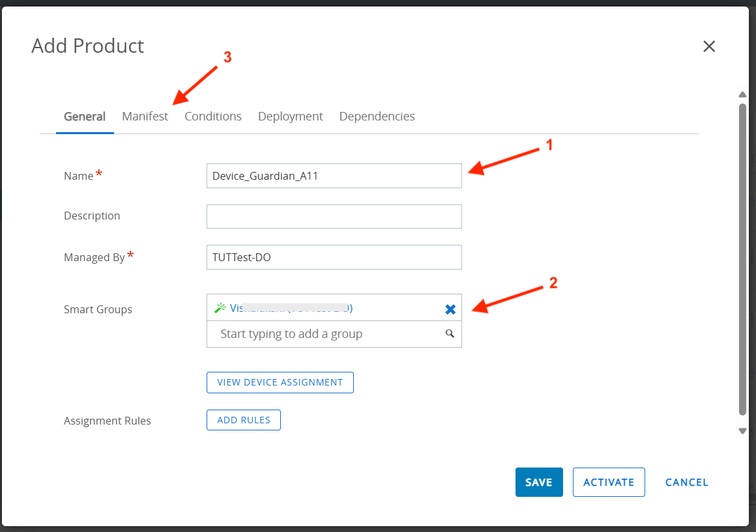Viewport: 756px width, 532px height.
Task: Go to the Deployment tab
Action: [290, 117]
